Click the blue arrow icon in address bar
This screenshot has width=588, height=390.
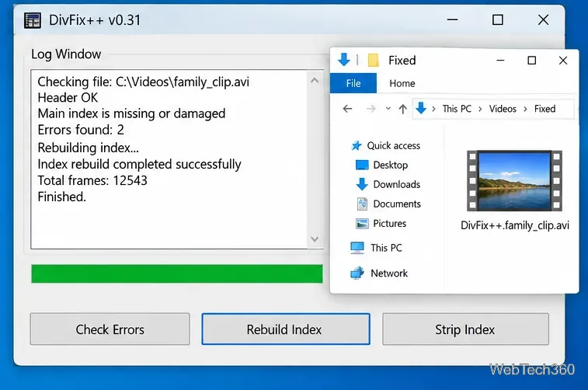tap(421, 108)
